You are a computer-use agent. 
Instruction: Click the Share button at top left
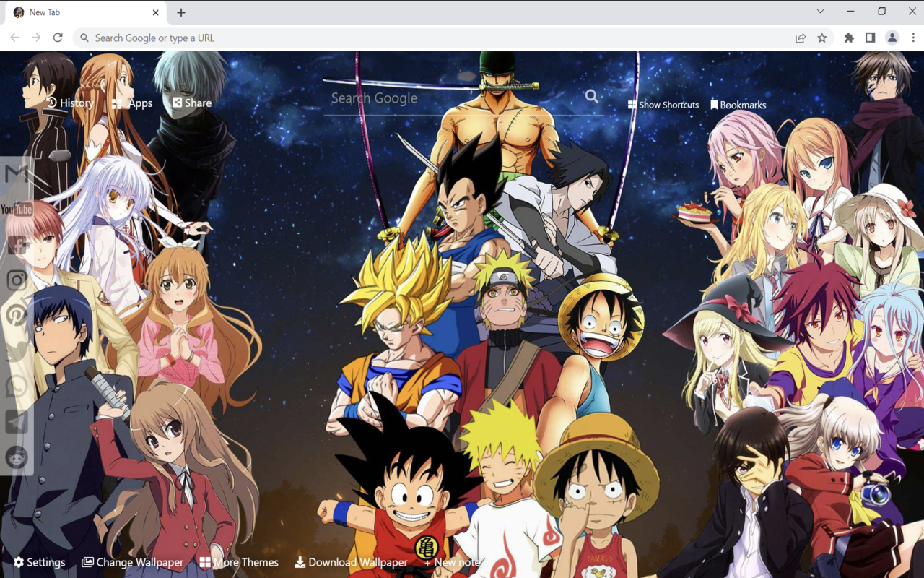click(x=192, y=103)
